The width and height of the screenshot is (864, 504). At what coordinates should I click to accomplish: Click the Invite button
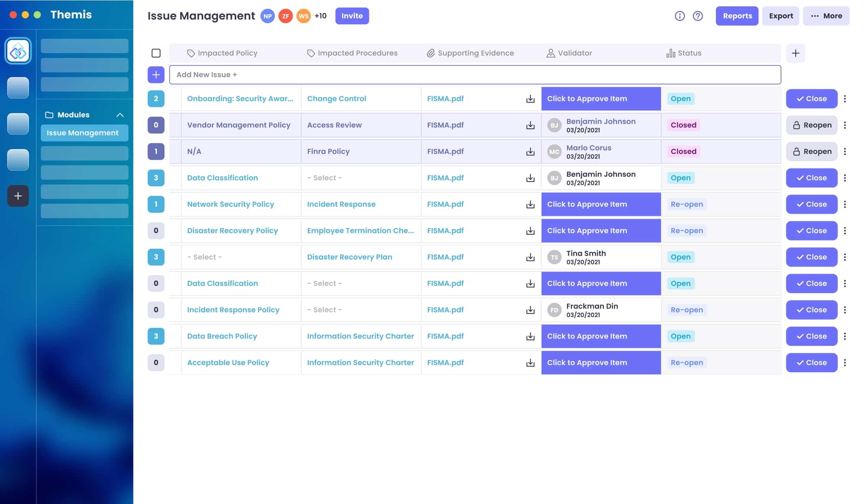(x=352, y=16)
